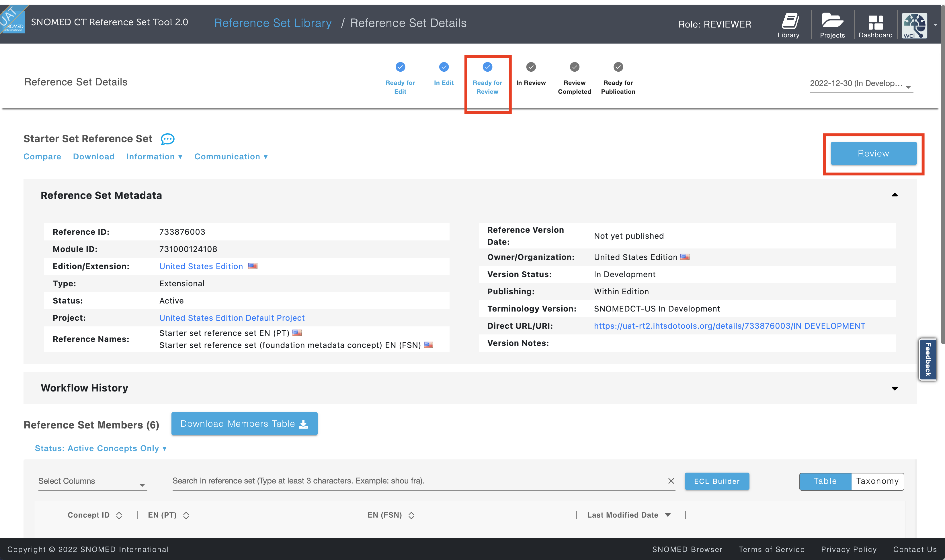Click the US flag beside Owner/Organization
This screenshot has width=945, height=560.
[x=685, y=257]
